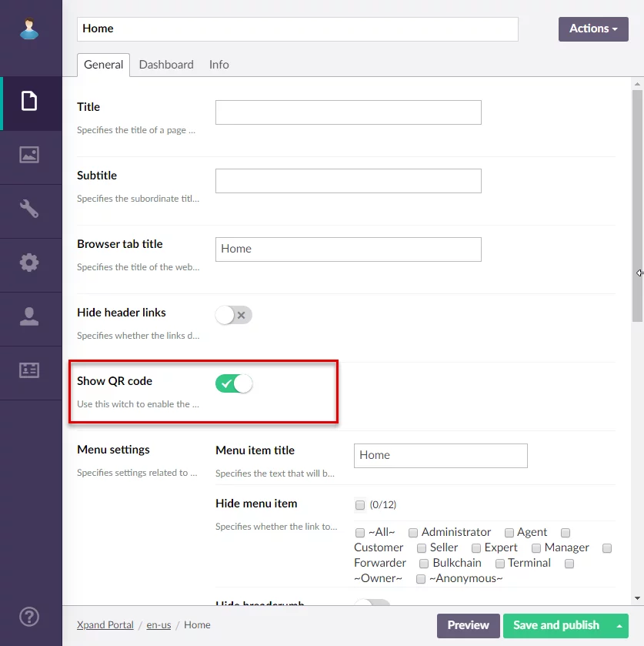The image size is (644, 646).
Task: Open the Content section document icon
Action: tap(29, 101)
